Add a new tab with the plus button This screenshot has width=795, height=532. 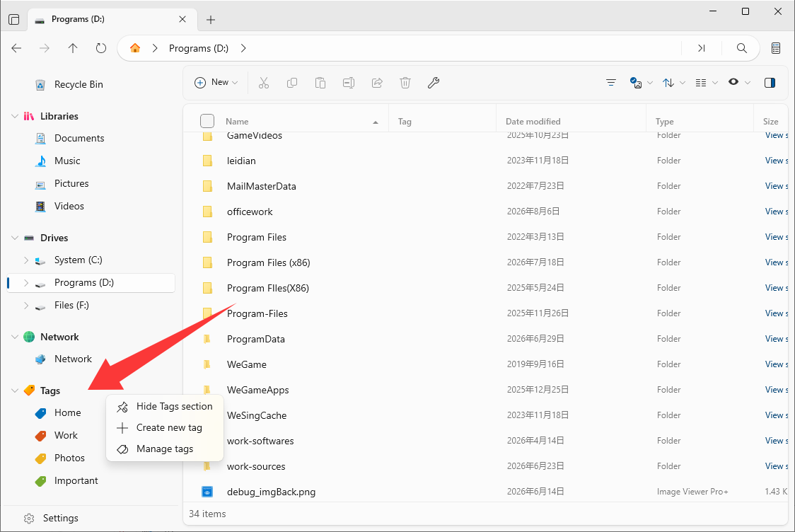pyautogui.click(x=211, y=20)
